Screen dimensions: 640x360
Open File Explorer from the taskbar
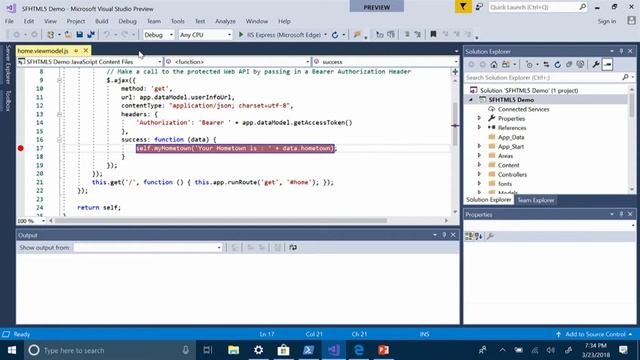(x=233, y=350)
